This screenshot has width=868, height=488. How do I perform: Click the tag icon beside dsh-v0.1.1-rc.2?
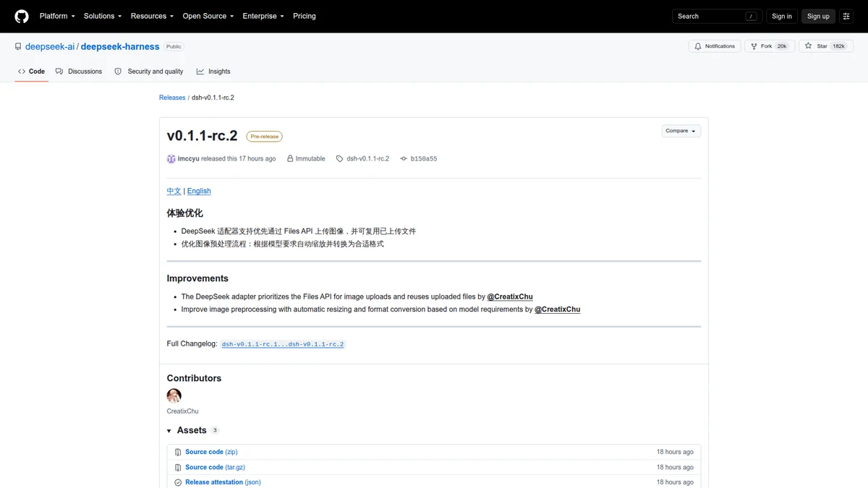(340, 159)
